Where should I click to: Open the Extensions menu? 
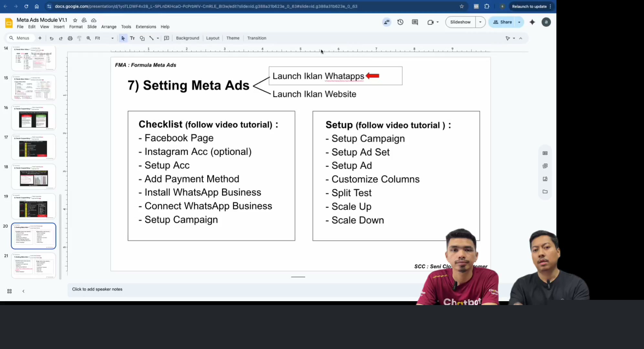tap(146, 27)
